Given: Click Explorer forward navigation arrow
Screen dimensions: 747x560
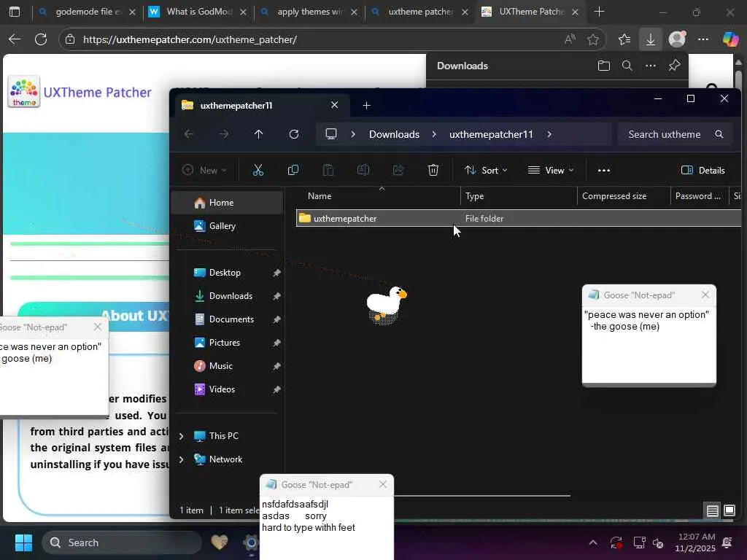Looking at the screenshot, I should (224, 134).
